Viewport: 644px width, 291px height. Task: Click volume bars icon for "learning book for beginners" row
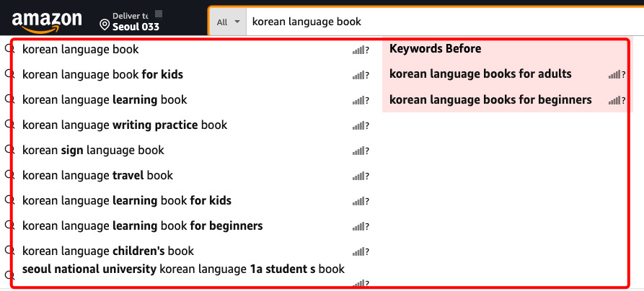click(x=358, y=227)
